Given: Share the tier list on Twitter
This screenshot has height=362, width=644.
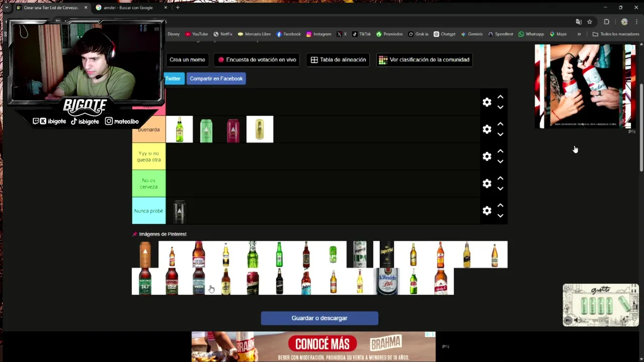Looking at the screenshot, I should (x=174, y=78).
